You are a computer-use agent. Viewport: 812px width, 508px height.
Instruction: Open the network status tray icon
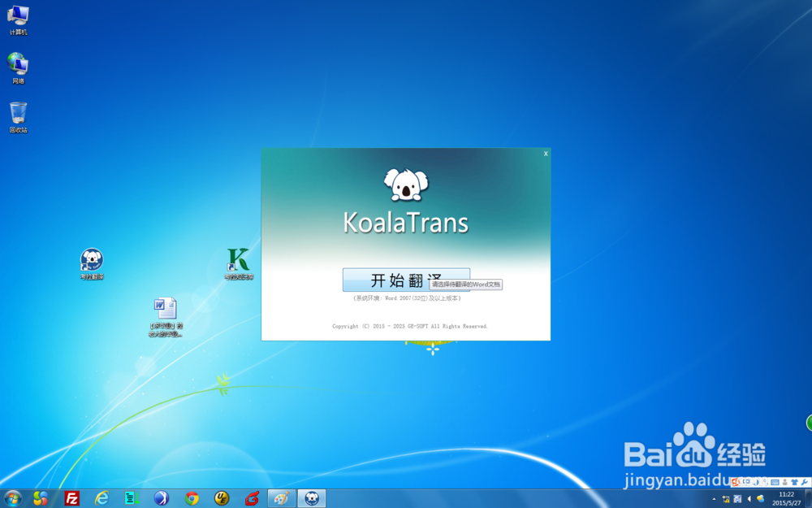(726, 499)
